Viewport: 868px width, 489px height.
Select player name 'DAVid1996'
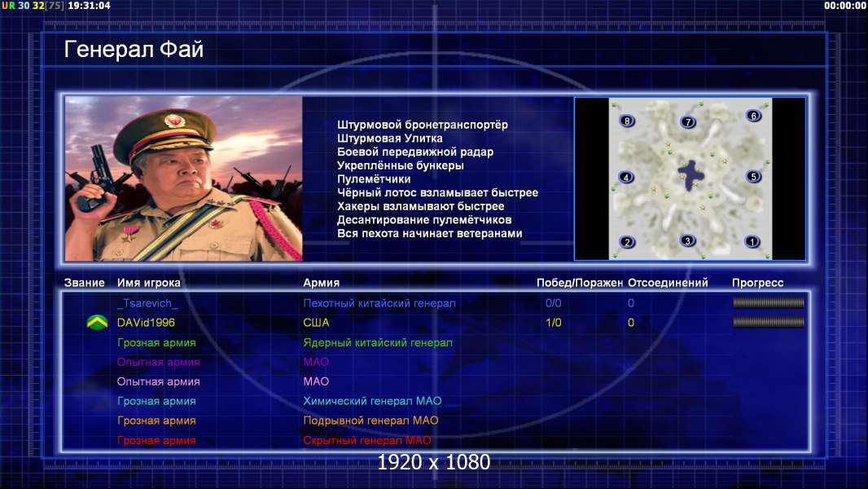coord(146,322)
